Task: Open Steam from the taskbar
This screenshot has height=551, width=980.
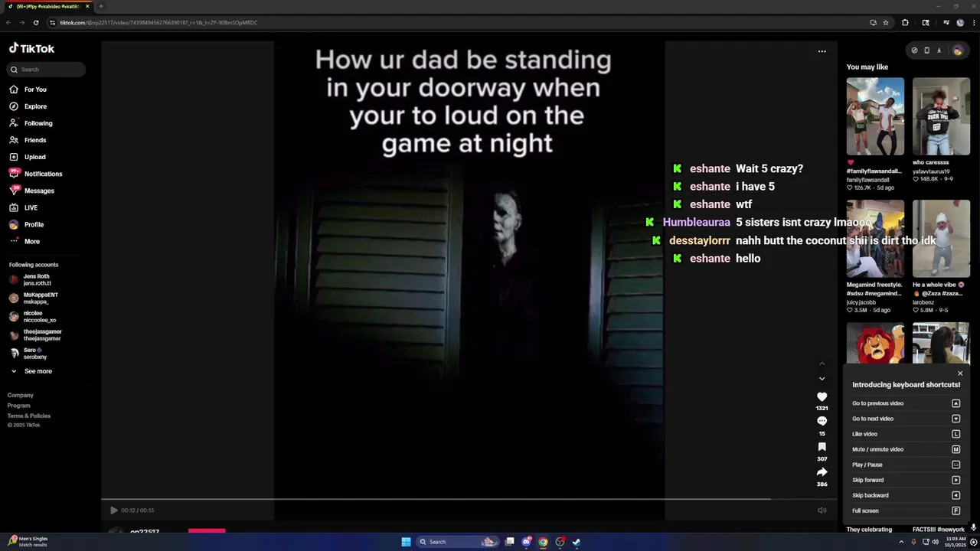Action: 577,542
